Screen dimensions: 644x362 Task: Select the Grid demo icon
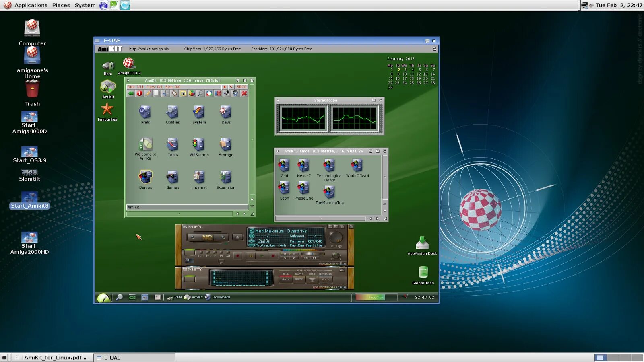click(284, 168)
